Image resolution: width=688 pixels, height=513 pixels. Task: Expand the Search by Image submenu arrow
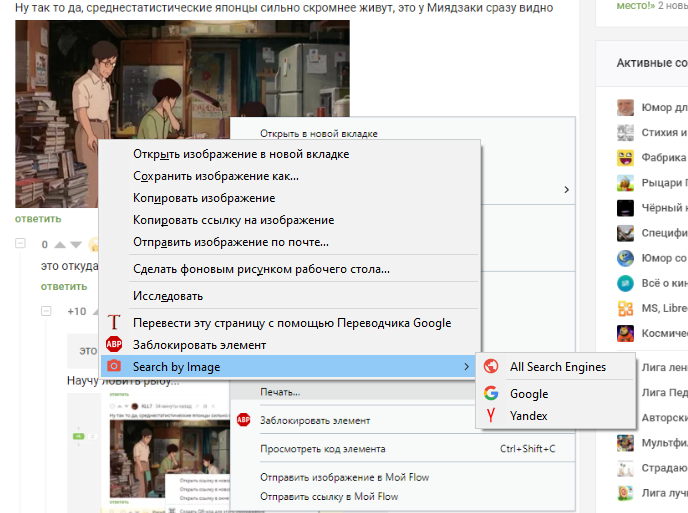point(466,366)
